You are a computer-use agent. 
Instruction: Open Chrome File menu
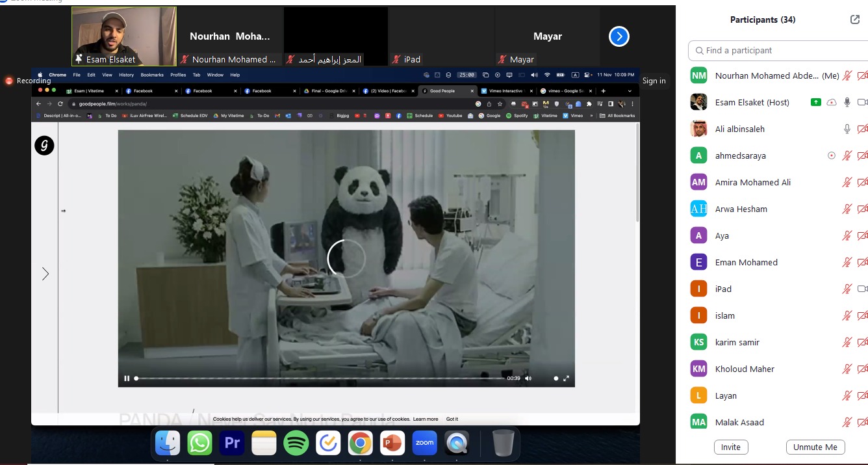click(77, 75)
